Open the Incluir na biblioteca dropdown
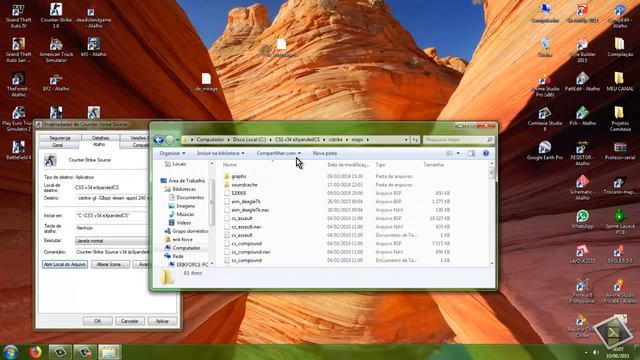Viewport: 640px width, 360px height. coord(221,153)
